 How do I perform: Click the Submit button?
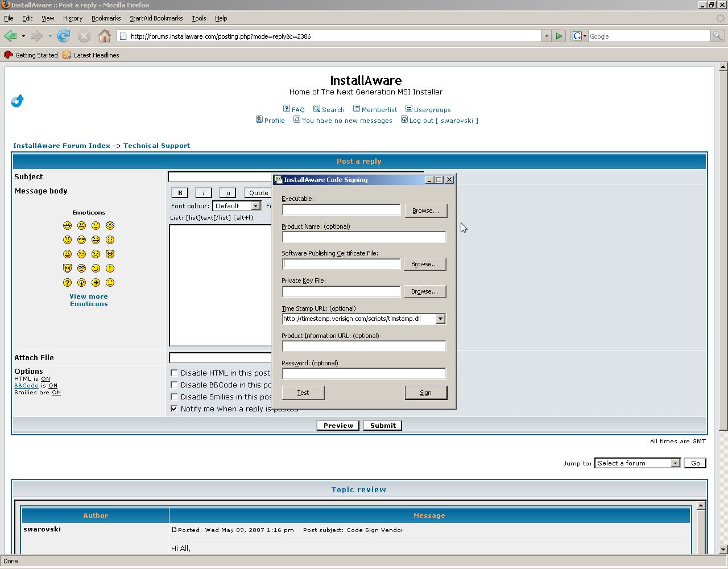click(383, 426)
